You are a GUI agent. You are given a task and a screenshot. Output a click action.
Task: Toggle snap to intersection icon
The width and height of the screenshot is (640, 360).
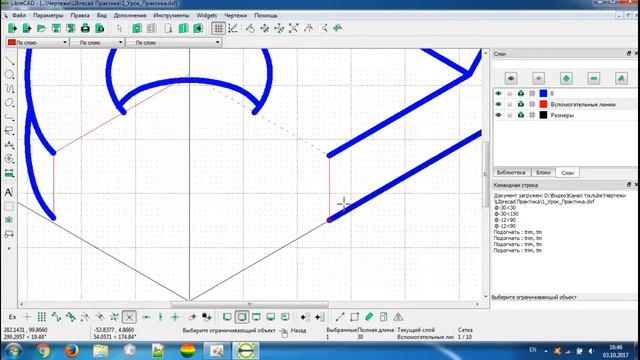pyautogui.click(x=129, y=317)
